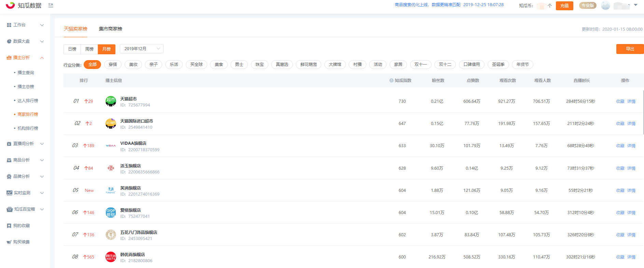644x268 pixels.
Task: Expand the 品牌分析 sidebar chevron
Action: click(x=42, y=177)
